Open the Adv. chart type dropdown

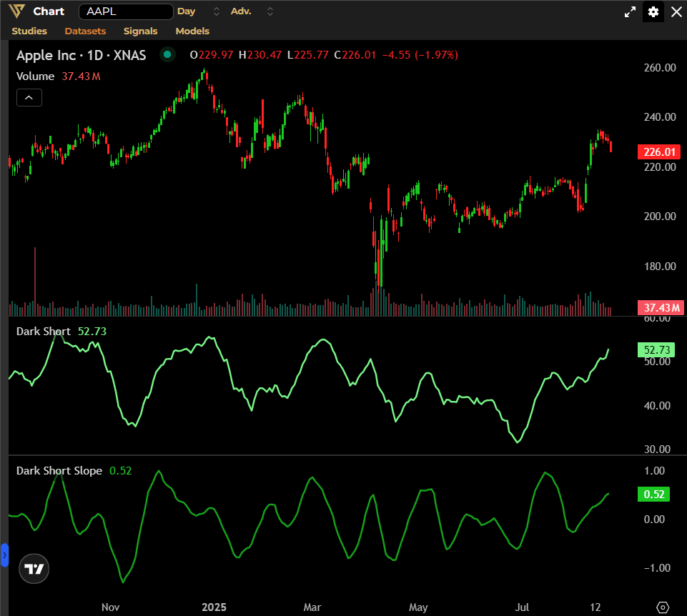coord(241,11)
